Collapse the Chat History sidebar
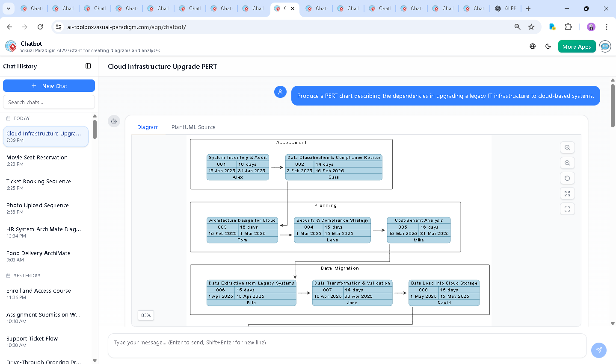 point(88,66)
